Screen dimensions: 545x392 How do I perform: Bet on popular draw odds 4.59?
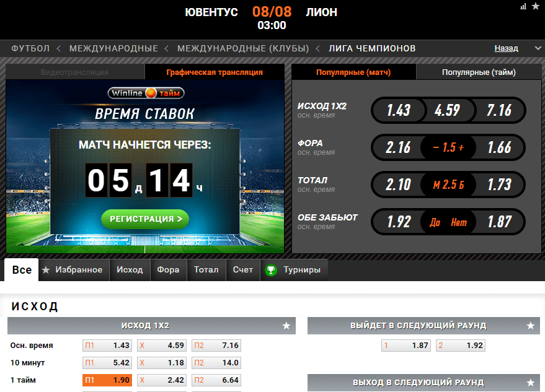(x=448, y=110)
